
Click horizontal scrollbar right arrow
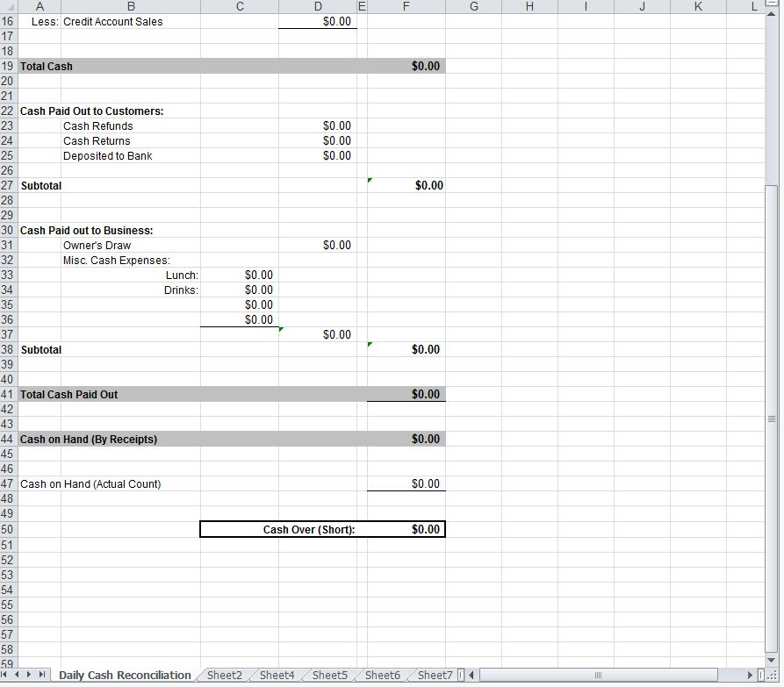tap(750, 675)
